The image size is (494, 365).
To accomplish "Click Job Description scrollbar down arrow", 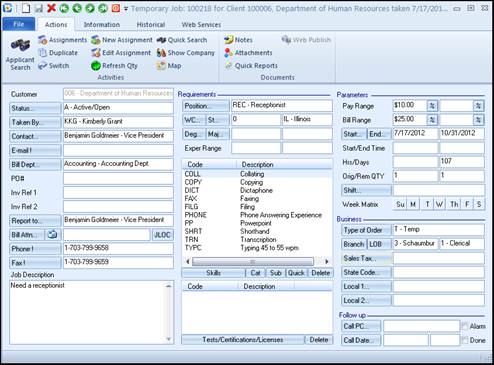I will pyautogui.click(x=169, y=339).
